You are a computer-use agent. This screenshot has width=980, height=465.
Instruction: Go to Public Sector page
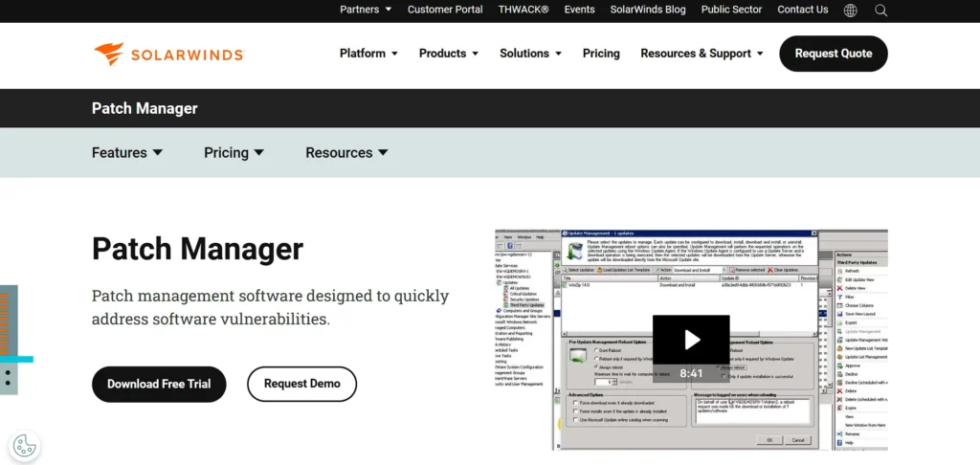pos(731,10)
